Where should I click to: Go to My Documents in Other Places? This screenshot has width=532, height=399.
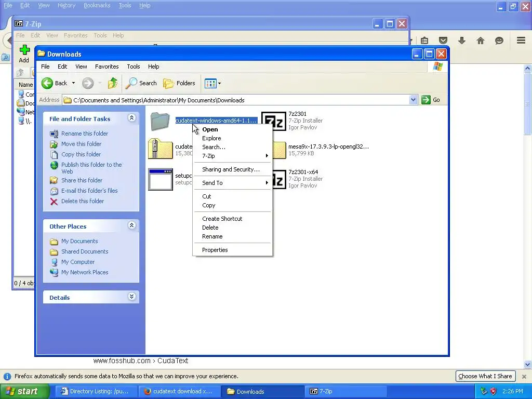pos(79,241)
